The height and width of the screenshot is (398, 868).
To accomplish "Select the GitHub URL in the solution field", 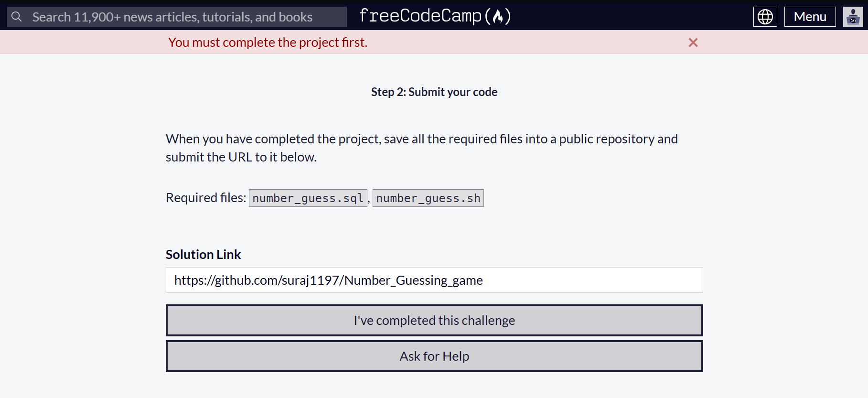I will [328, 280].
